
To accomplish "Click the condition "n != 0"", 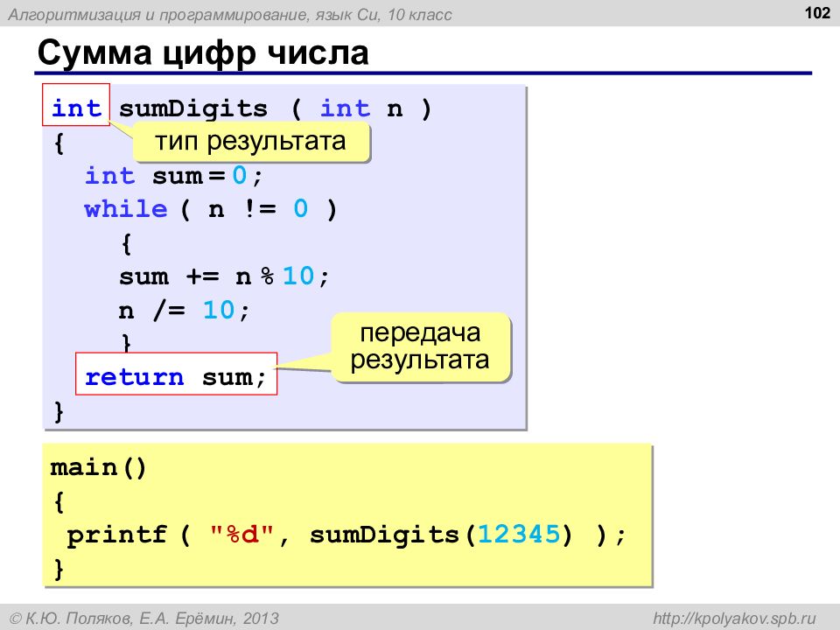I will [259, 209].
